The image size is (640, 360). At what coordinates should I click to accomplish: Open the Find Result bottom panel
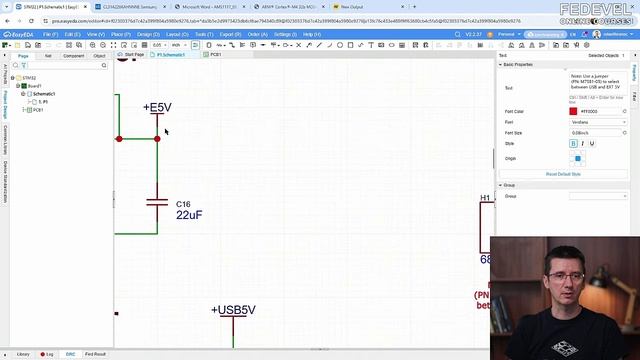tap(96, 354)
